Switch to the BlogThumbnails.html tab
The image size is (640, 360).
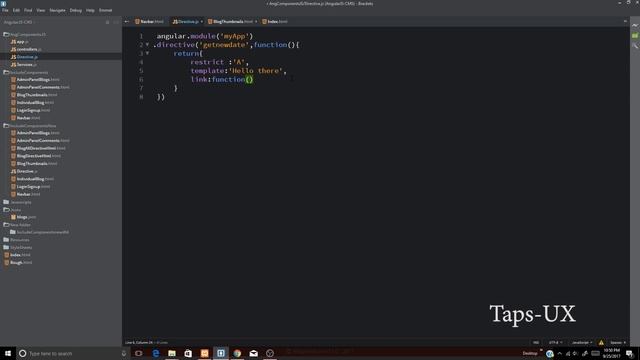point(230,22)
